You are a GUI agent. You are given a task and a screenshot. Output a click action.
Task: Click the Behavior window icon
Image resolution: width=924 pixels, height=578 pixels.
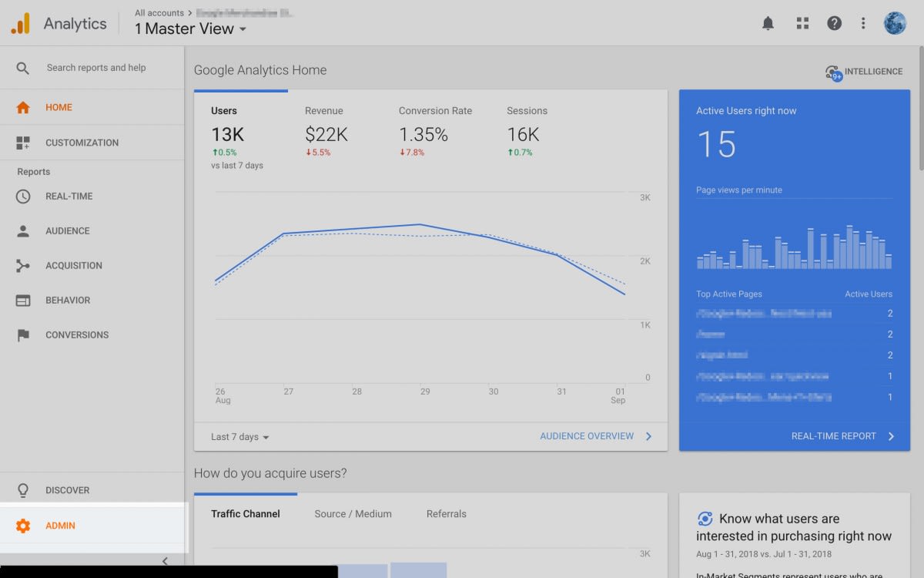point(23,301)
